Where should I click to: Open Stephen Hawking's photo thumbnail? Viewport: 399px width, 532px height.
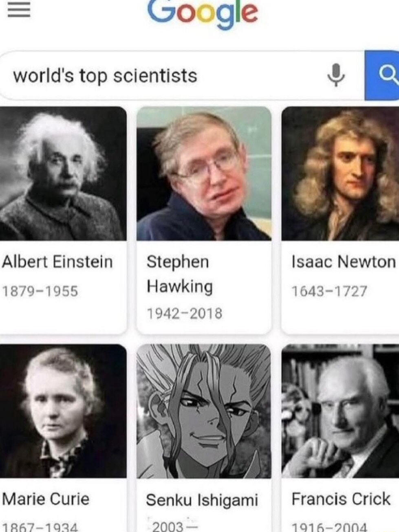pyautogui.click(x=204, y=173)
